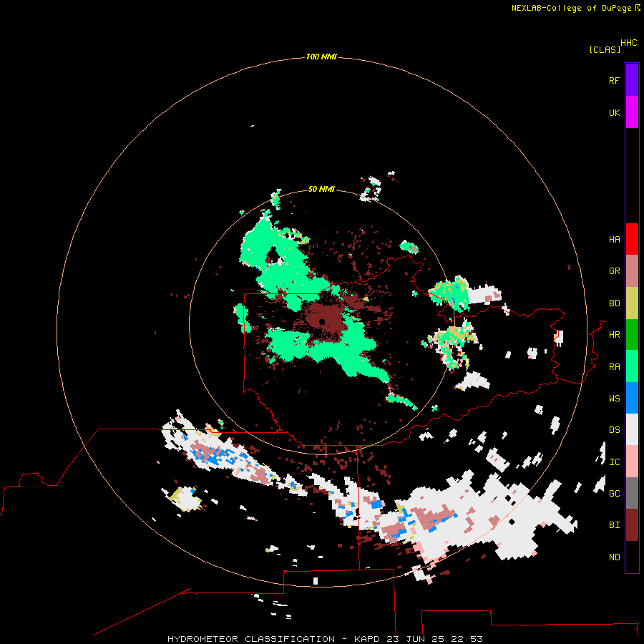Screen dimensions: 644x644
Task: Click the BI legend label
Action: pos(614,525)
